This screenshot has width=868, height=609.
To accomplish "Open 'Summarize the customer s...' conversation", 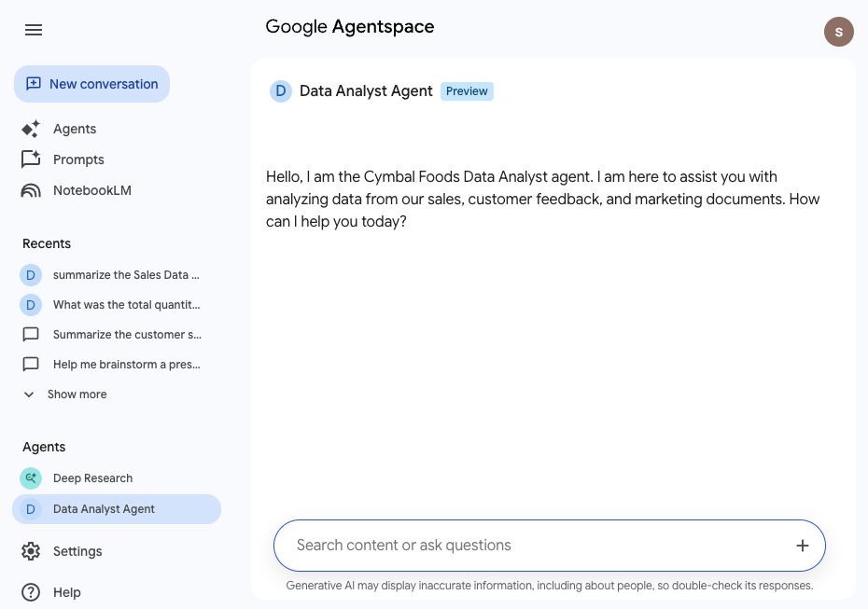I will pyautogui.click(x=127, y=335).
